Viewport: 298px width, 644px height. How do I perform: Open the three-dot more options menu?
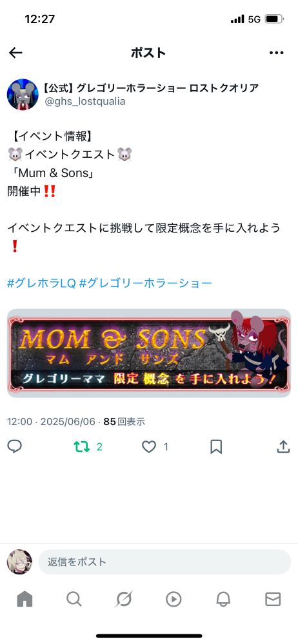(276, 53)
